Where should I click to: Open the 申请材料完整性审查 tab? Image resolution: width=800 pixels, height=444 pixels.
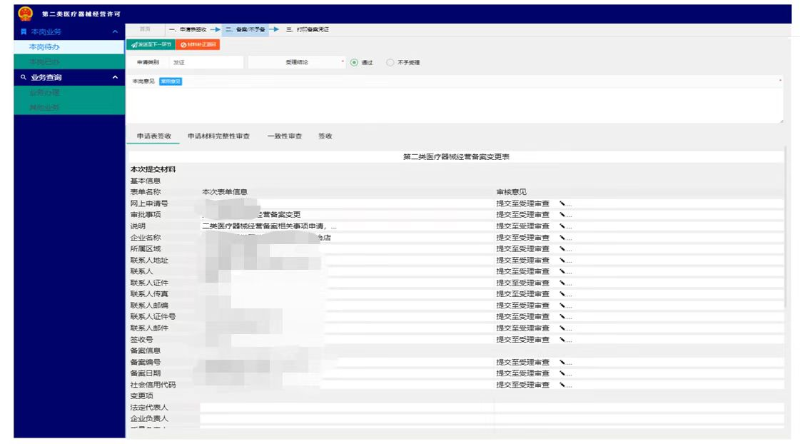click(218, 136)
